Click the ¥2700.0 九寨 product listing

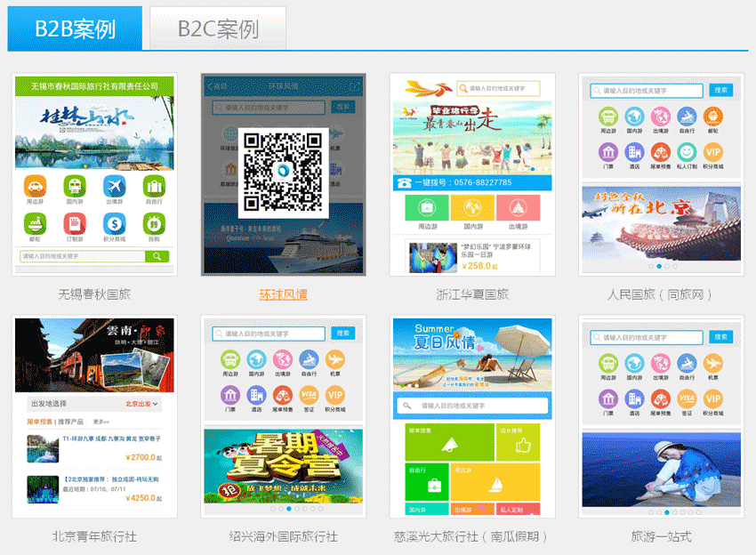coord(94,449)
